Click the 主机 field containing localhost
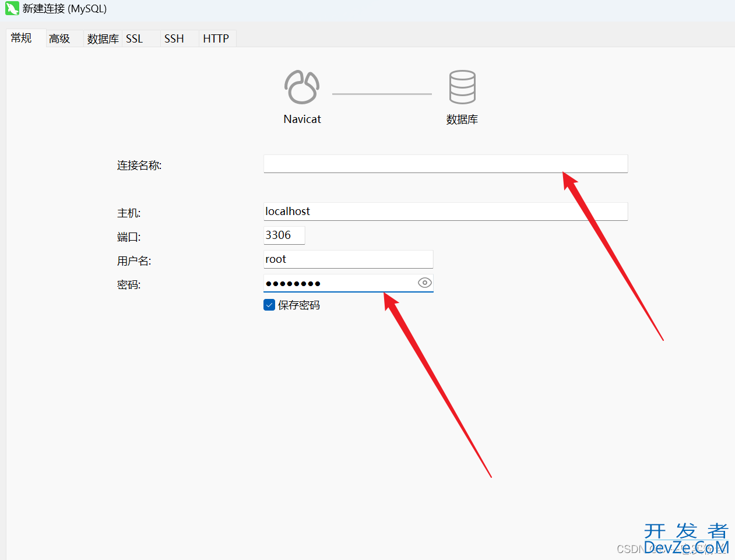 click(445, 212)
